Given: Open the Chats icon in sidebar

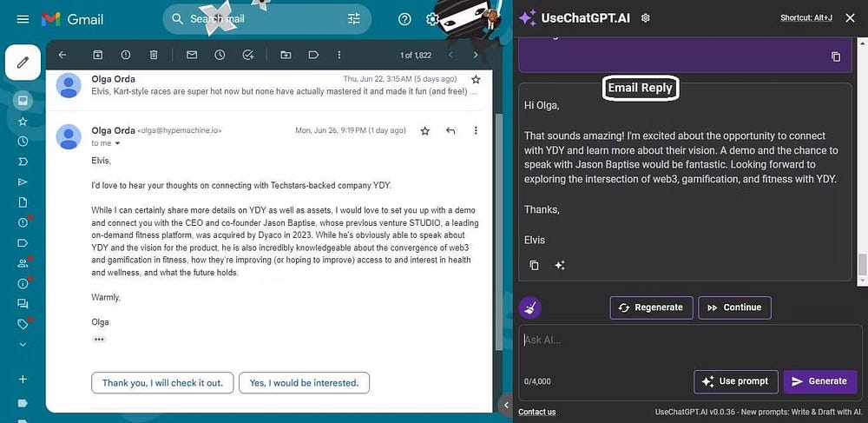Looking at the screenshot, I should click(x=23, y=303).
